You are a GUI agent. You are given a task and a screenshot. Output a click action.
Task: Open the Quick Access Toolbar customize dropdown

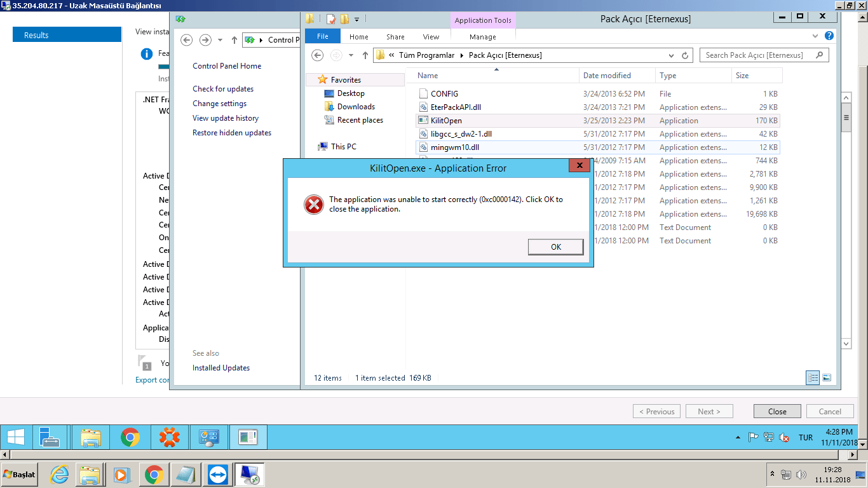pyautogui.click(x=356, y=19)
